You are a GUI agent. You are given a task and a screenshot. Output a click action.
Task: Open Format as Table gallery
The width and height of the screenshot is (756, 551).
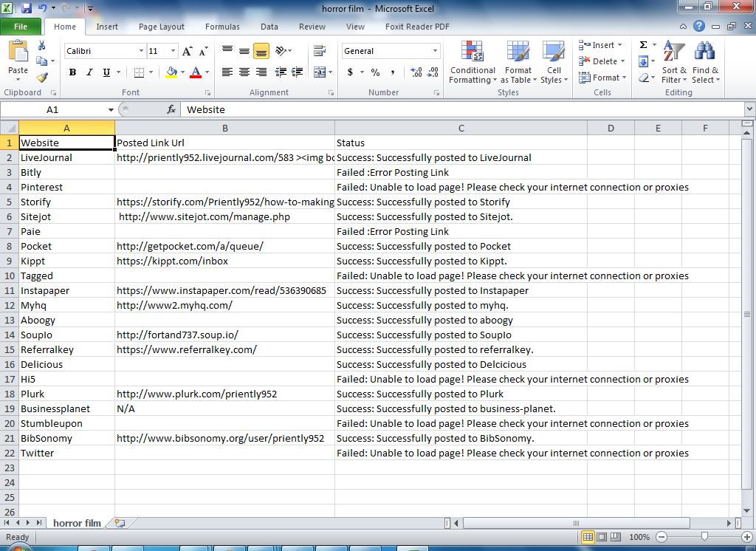click(x=518, y=62)
